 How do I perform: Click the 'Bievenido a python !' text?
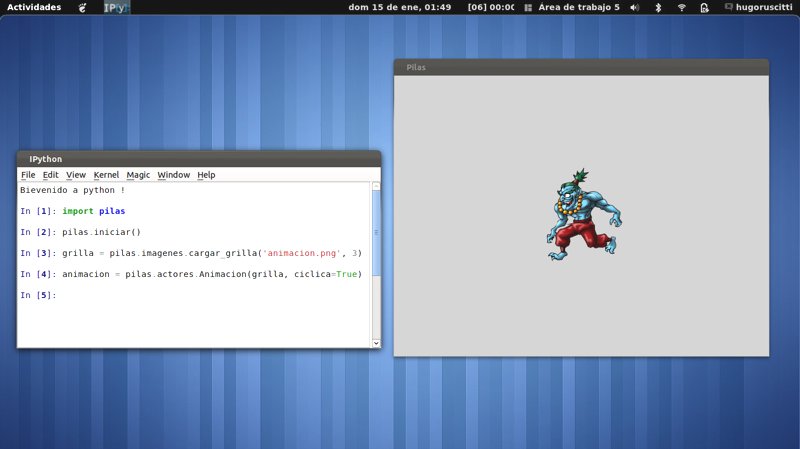pyautogui.click(x=72, y=190)
